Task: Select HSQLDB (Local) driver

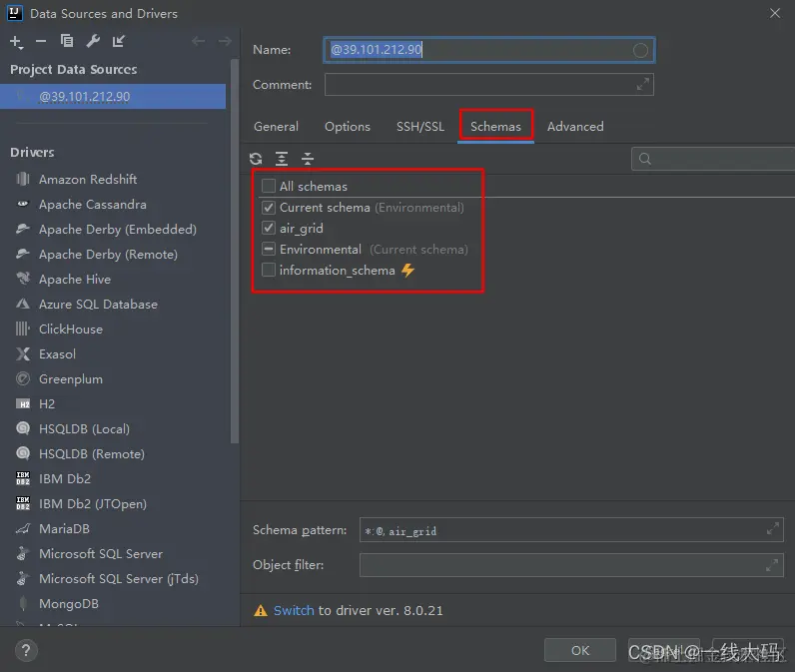Action: 84,428
